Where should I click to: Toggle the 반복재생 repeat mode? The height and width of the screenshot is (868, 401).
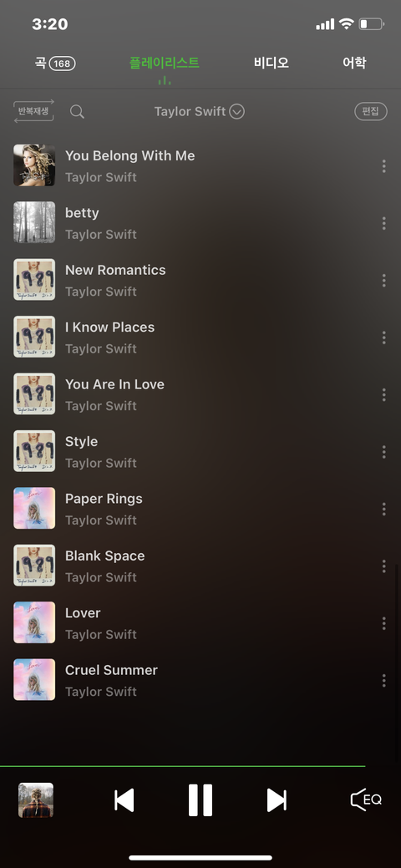pyautogui.click(x=33, y=111)
